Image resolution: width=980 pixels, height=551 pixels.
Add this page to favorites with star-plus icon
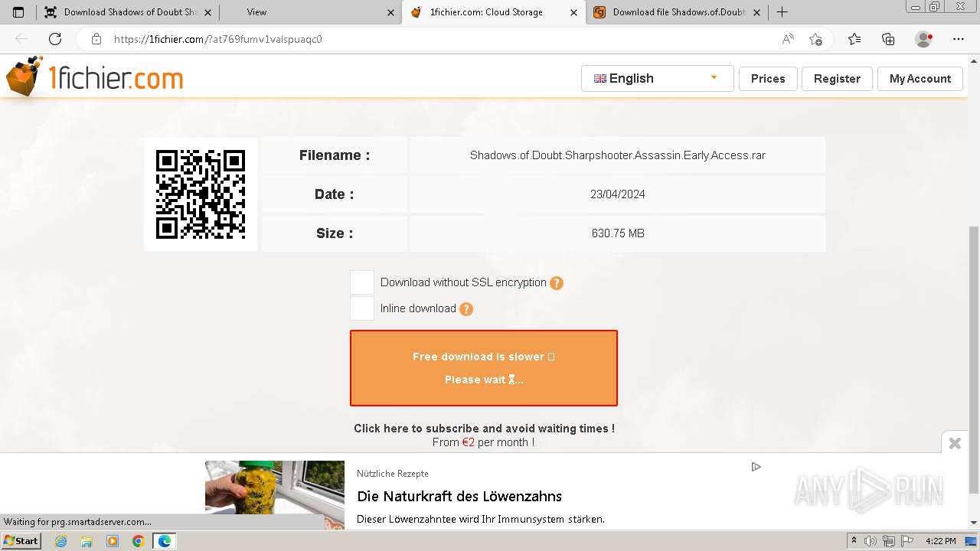tap(815, 39)
